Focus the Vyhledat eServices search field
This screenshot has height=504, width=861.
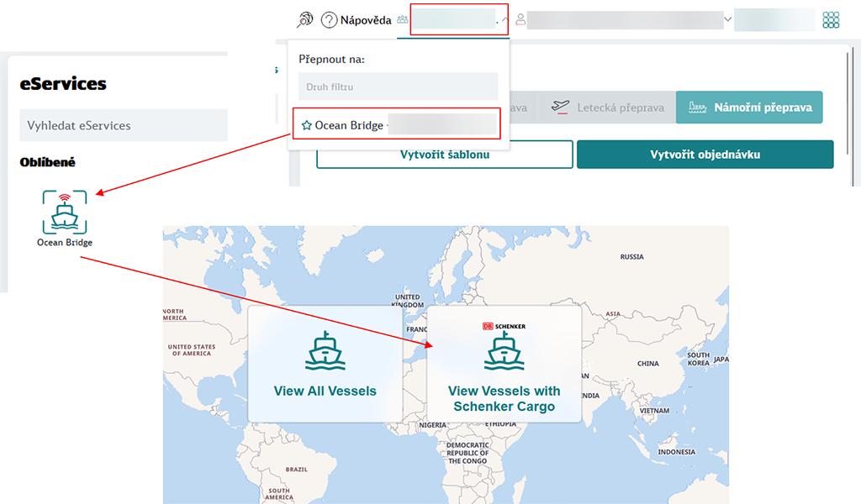coord(124,126)
